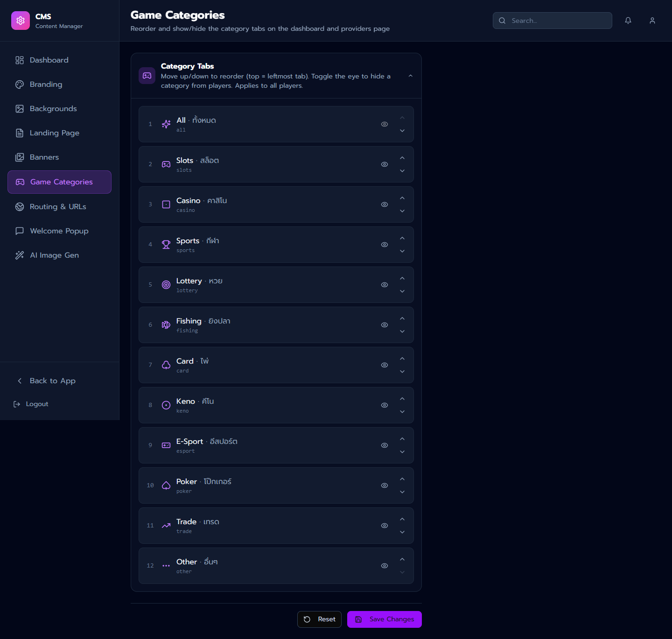
Task: Open the user profile icon
Action: [x=652, y=21]
